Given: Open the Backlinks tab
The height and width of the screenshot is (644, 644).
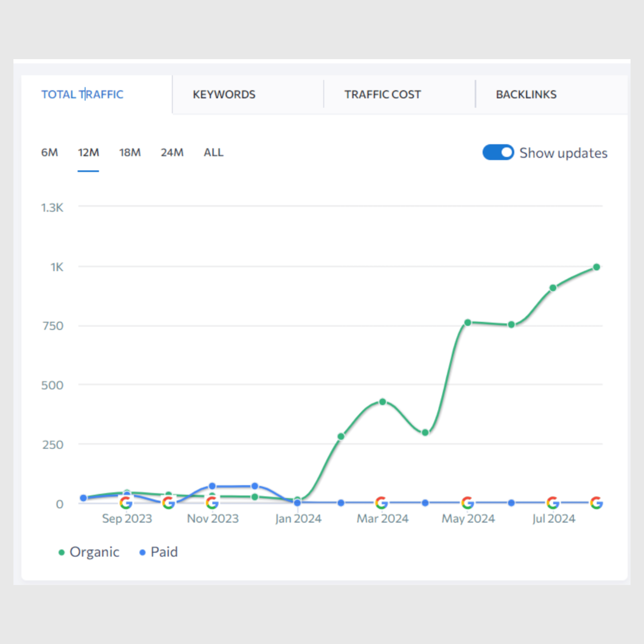Looking at the screenshot, I should [x=526, y=95].
